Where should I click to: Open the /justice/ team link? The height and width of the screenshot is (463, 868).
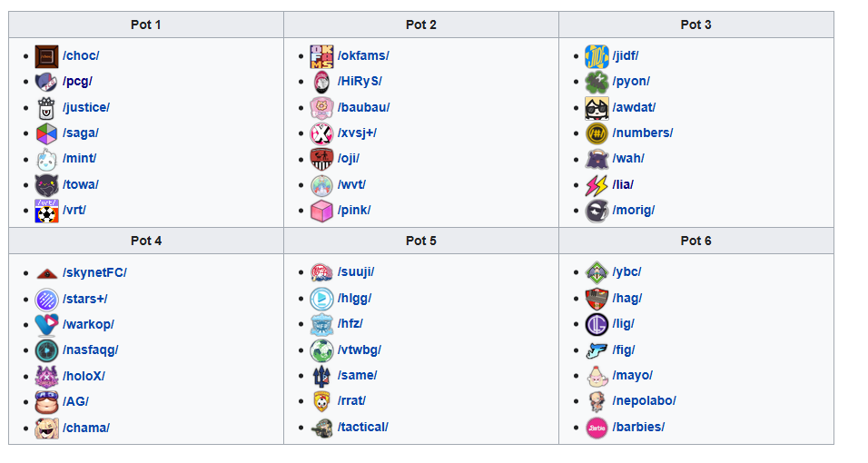coord(86,107)
